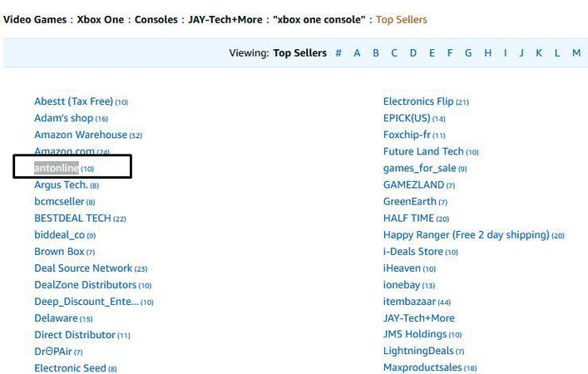Select Top Sellers viewing filter

click(x=299, y=53)
